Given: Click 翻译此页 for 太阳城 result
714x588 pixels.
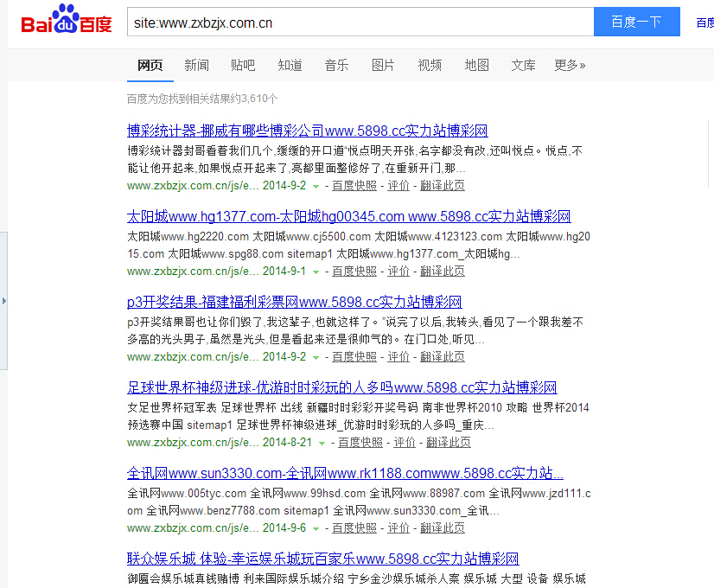Looking at the screenshot, I should click(x=443, y=272).
